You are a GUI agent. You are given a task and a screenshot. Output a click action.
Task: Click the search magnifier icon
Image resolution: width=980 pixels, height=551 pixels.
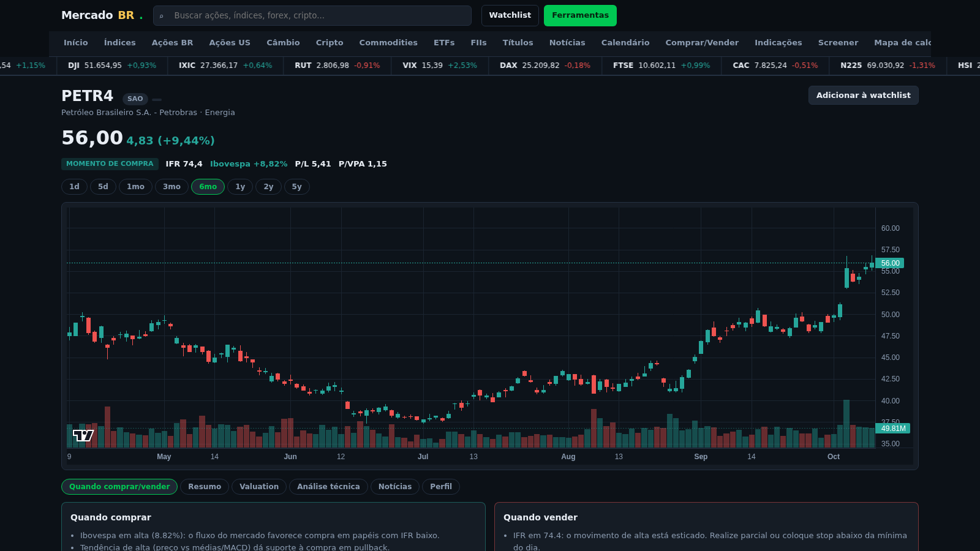161,16
